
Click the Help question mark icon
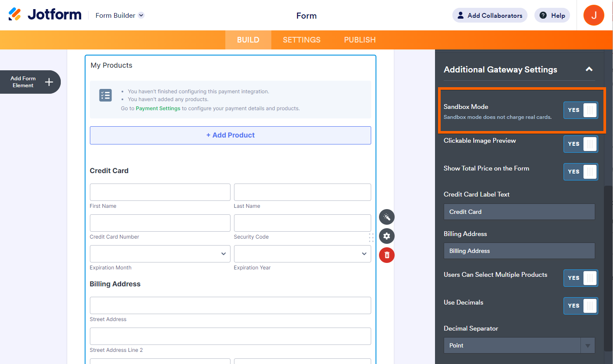tap(543, 16)
